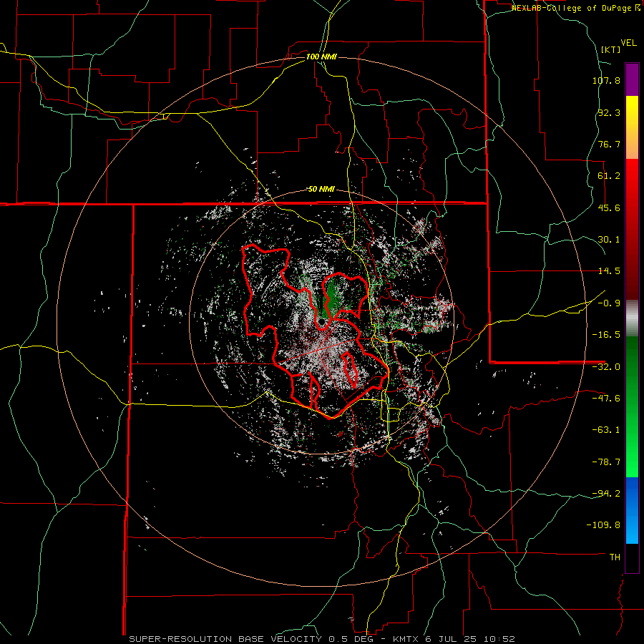Select the -94.2 velocity scale value

(x=606, y=493)
